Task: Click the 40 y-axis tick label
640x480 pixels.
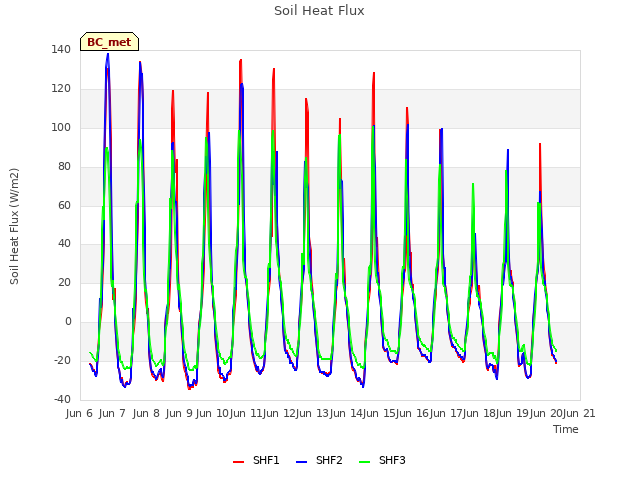Action: (x=63, y=244)
